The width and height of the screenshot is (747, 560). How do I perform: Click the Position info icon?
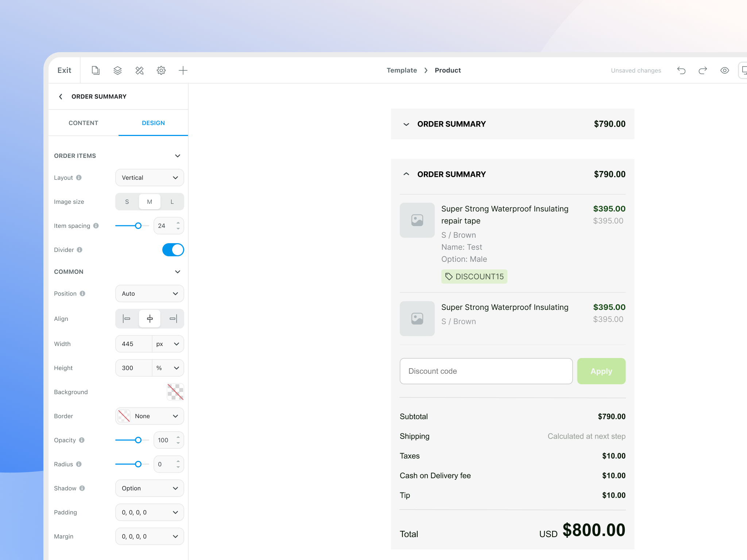pos(82,293)
